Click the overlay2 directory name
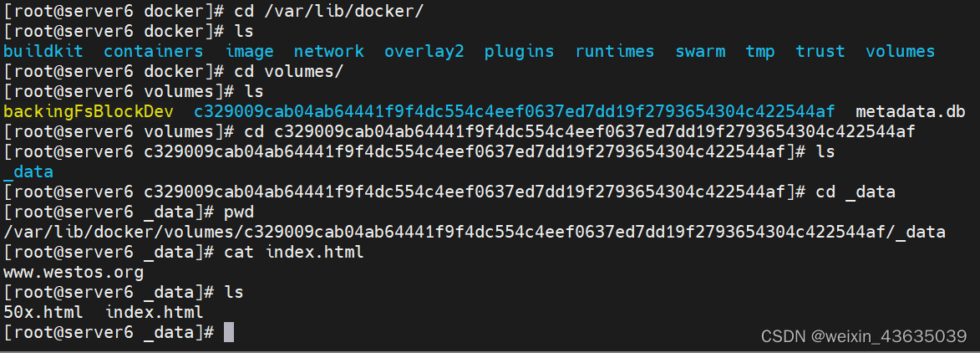 click(x=424, y=51)
